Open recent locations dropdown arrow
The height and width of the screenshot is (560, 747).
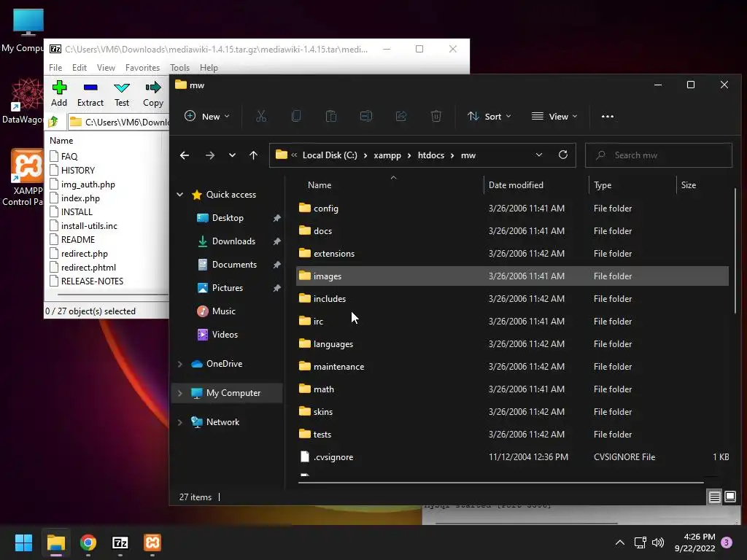click(232, 155)
